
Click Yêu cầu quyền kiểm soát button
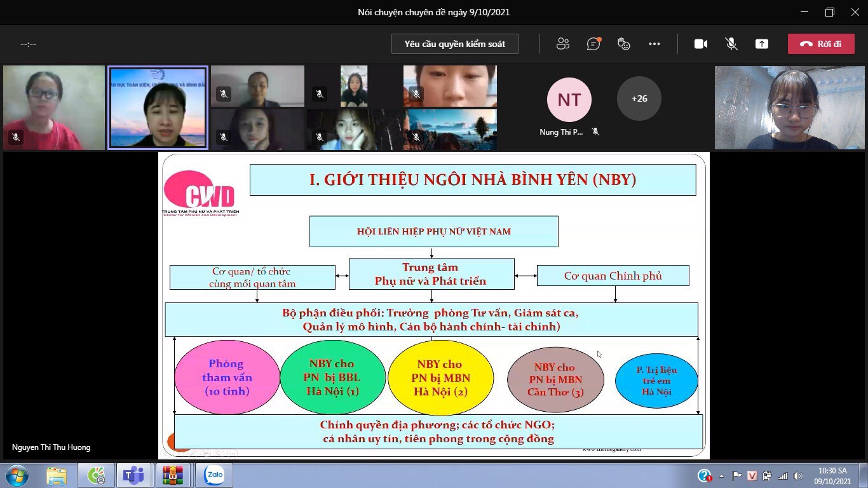454,44
